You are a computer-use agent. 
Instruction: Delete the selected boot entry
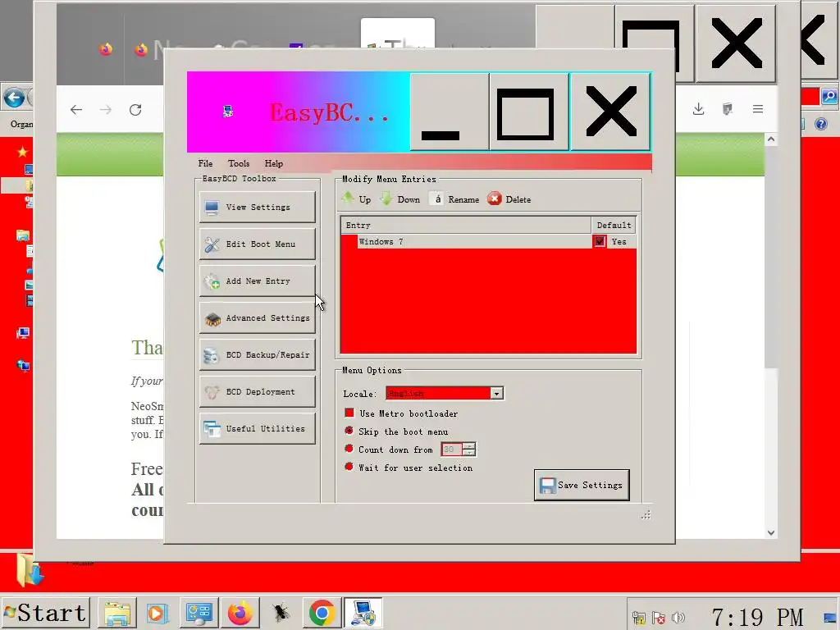(509, 199)
